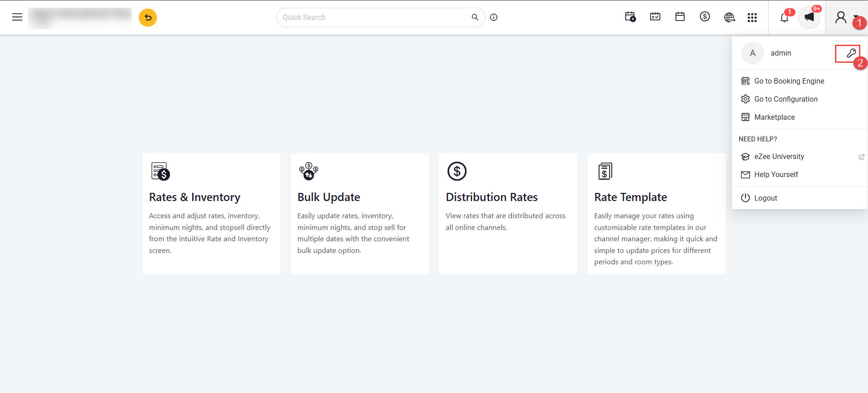Click the eZee University external link icon
The height and width of the screenshot is (393, 868).
pyautogui.click(x=861, y=157)
